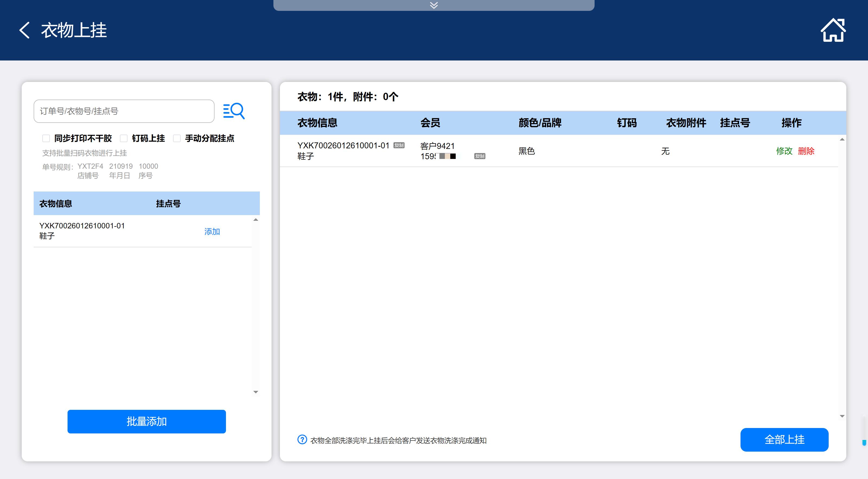Click the list search icon
Viewport: 868px width, 479px height.
(x=234, y=111)
